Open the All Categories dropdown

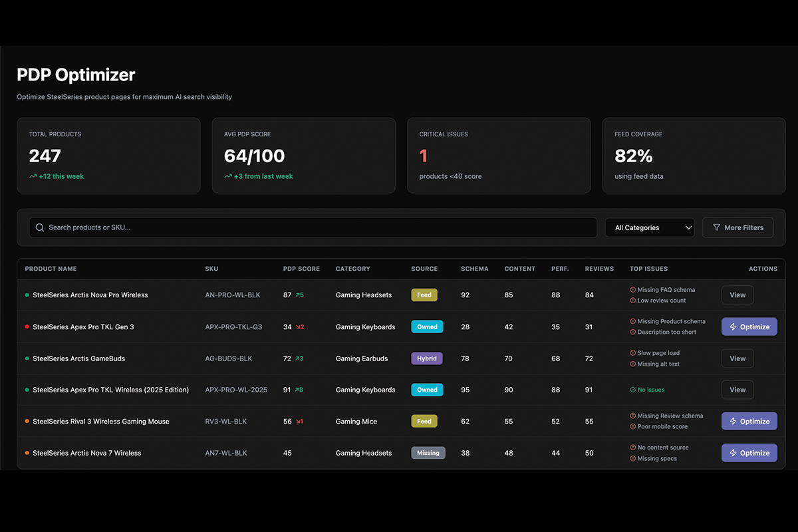(650, 227)
